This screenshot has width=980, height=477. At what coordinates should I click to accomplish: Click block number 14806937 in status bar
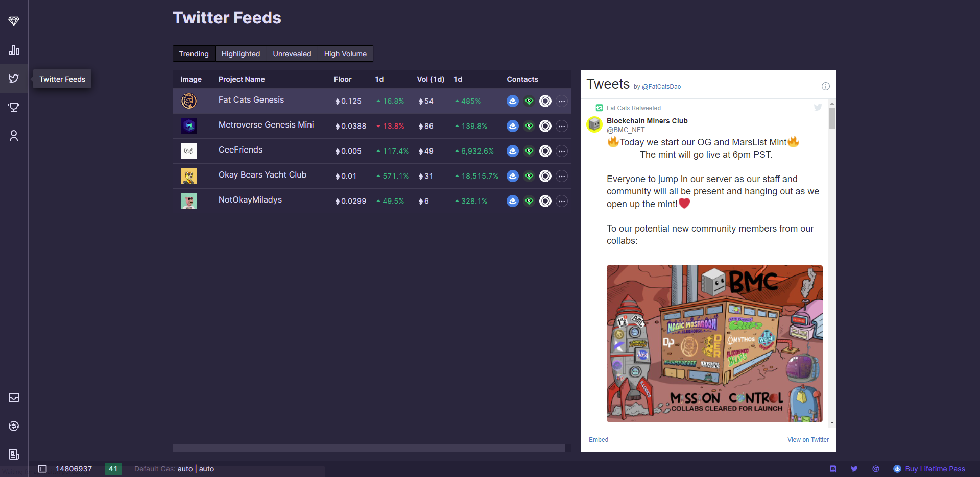[x=74, y=469]
